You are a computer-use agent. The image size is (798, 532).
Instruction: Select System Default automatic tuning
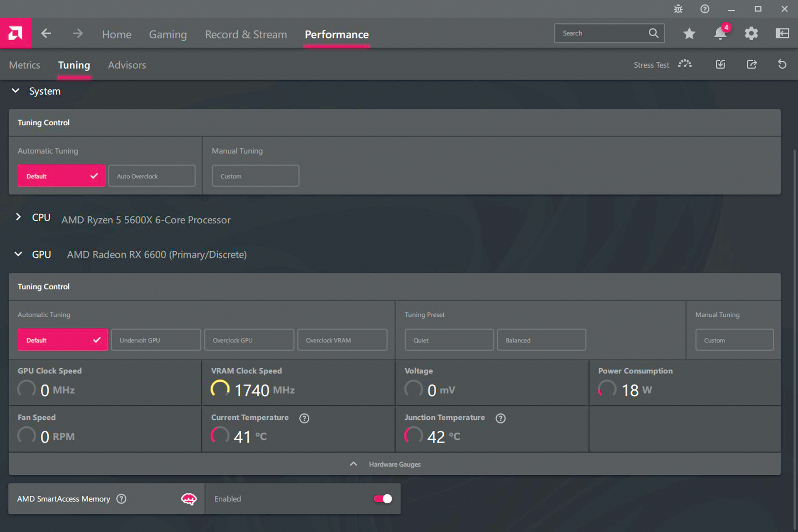61,176
